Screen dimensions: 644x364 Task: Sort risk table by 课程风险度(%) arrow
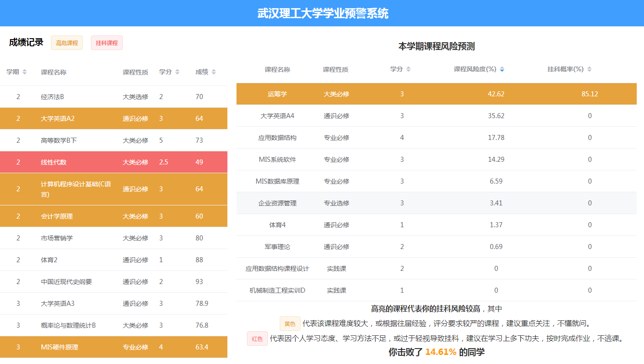click(502, 70)
